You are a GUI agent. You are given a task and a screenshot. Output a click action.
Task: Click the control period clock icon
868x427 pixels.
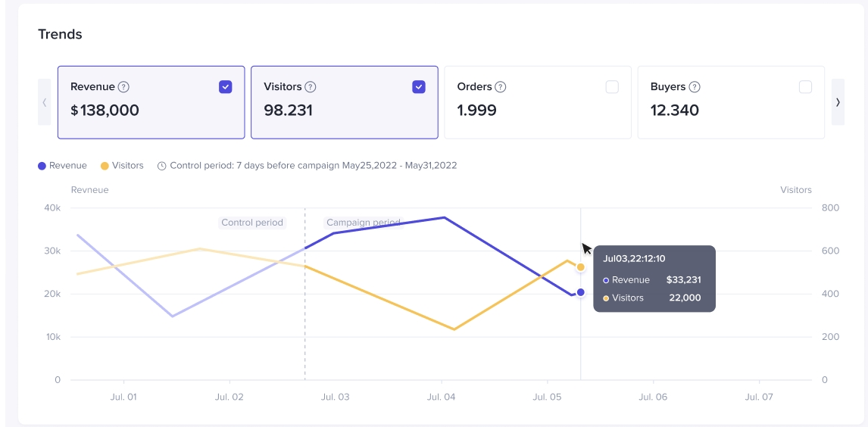162,166
